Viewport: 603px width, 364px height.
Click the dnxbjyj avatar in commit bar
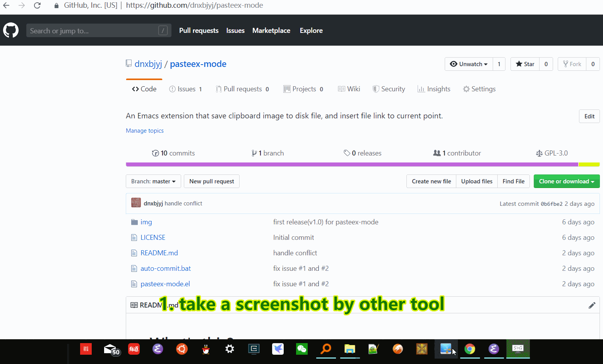[x=136, y=203]
